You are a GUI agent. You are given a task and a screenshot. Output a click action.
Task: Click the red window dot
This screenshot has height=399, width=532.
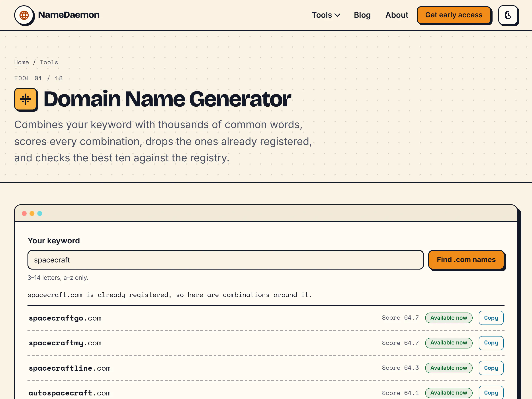[24, 213]
